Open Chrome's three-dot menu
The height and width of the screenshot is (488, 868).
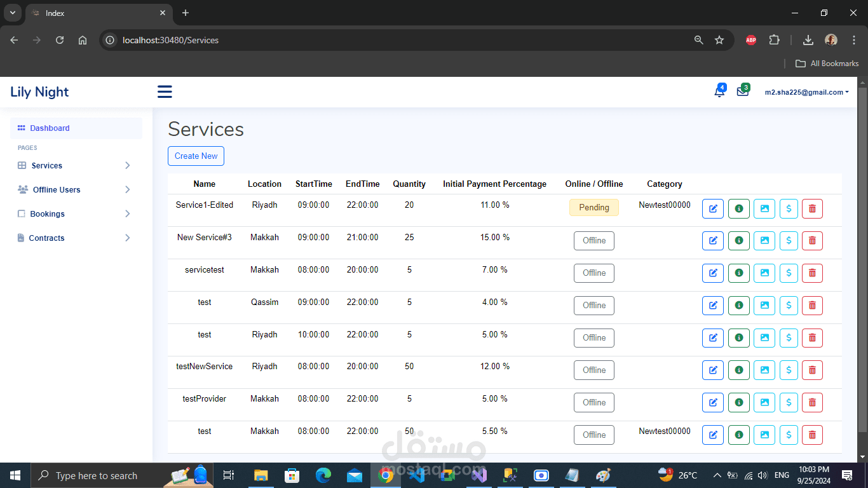tap(853, 40)
